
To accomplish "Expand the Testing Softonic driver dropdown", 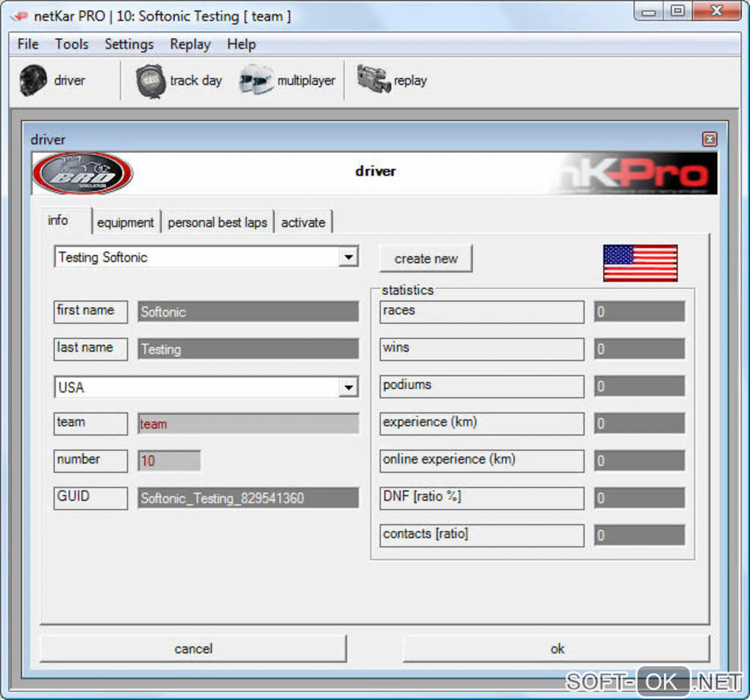I will point(349,257).
